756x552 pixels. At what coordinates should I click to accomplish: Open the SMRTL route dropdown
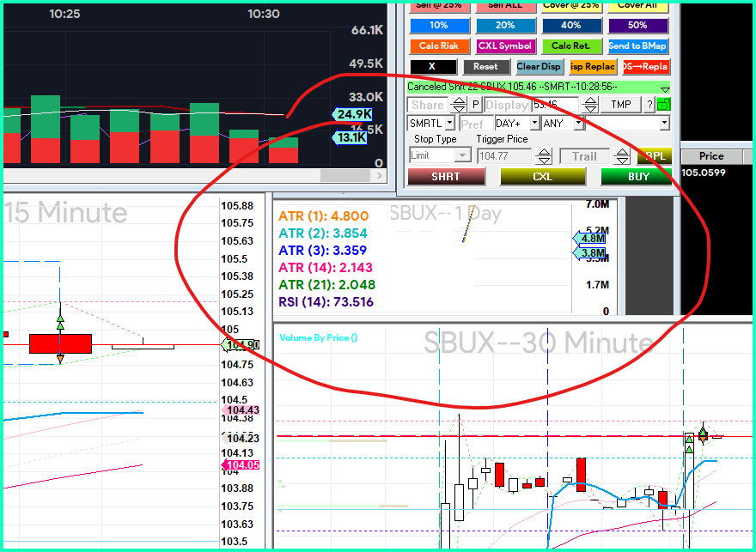(x=449, y=124)
